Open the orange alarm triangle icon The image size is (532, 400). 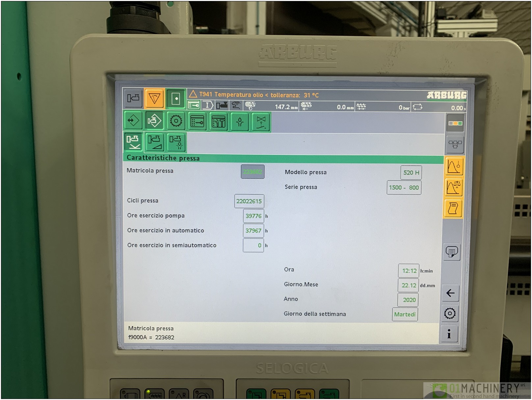tap(154, 98)
